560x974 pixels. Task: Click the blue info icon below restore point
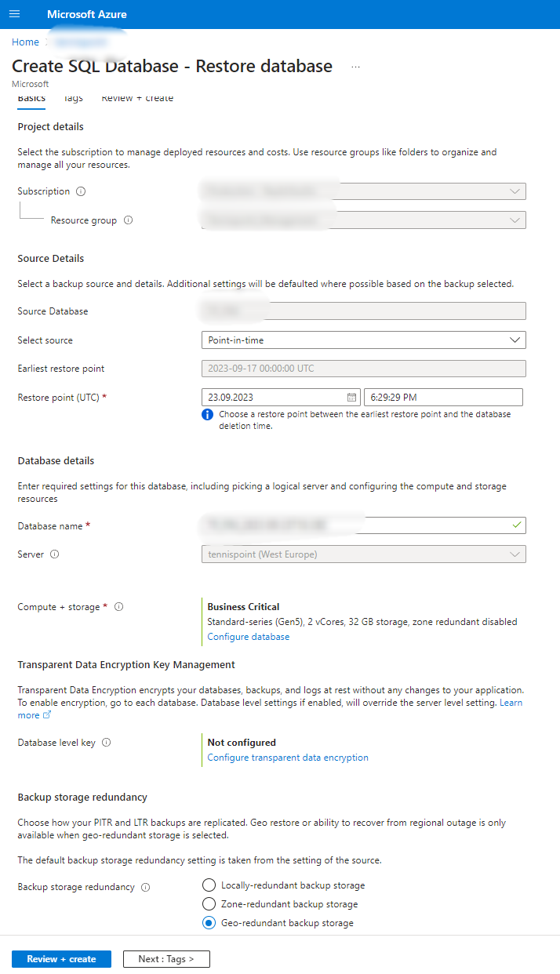point(206,413)
